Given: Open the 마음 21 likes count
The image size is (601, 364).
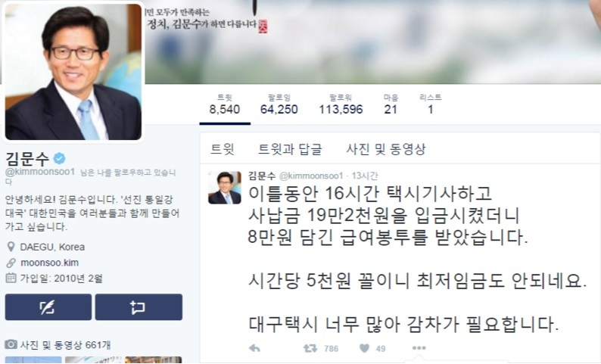Looking at the screenshot, I should pos(391,104).
